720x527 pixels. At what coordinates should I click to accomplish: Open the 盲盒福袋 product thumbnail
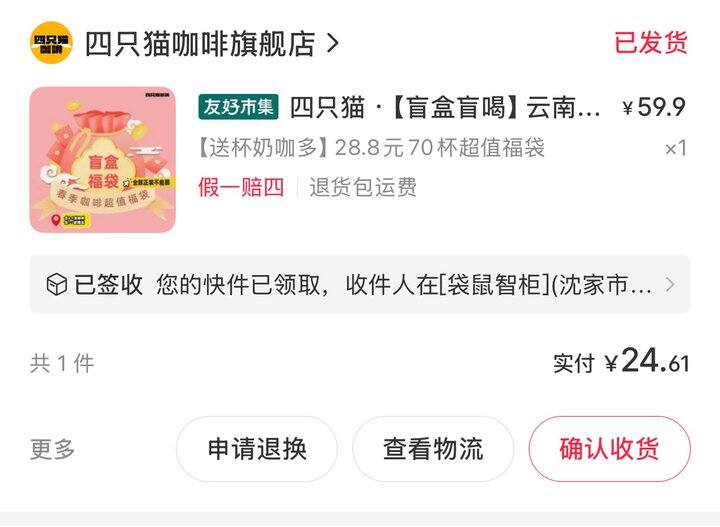point(103,159)
